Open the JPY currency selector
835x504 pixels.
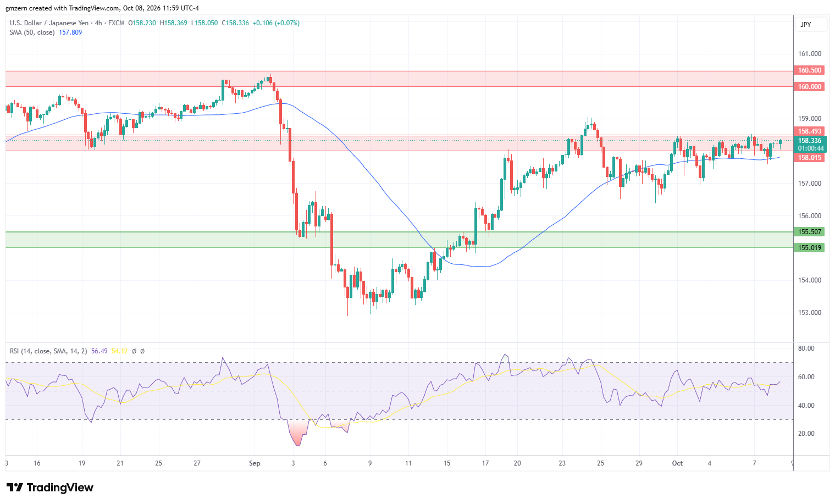[x=811, y=24]
